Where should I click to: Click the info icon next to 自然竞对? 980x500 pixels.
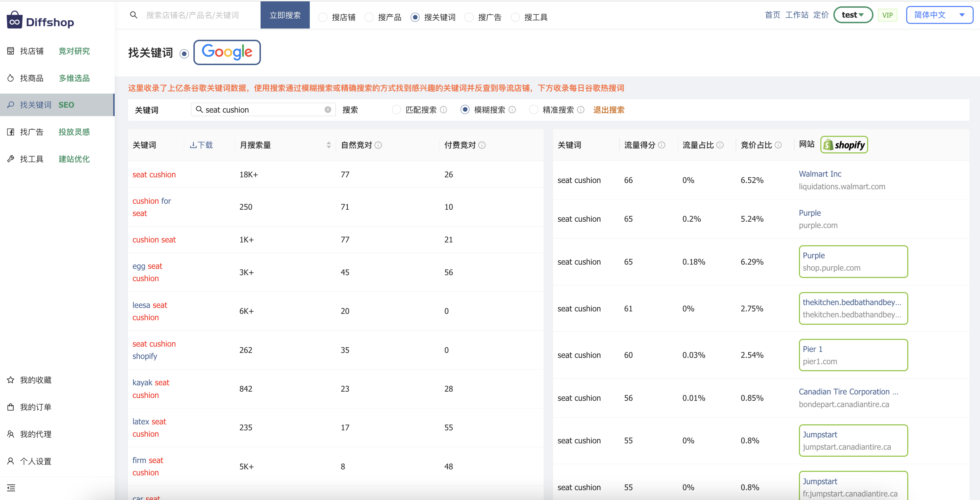tap(378, 145)
